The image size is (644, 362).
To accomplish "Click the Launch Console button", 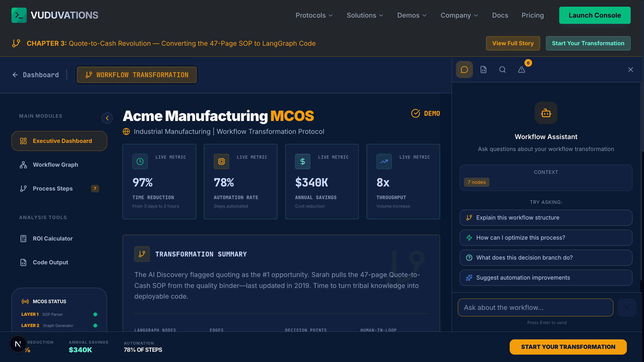I will 594,15.
